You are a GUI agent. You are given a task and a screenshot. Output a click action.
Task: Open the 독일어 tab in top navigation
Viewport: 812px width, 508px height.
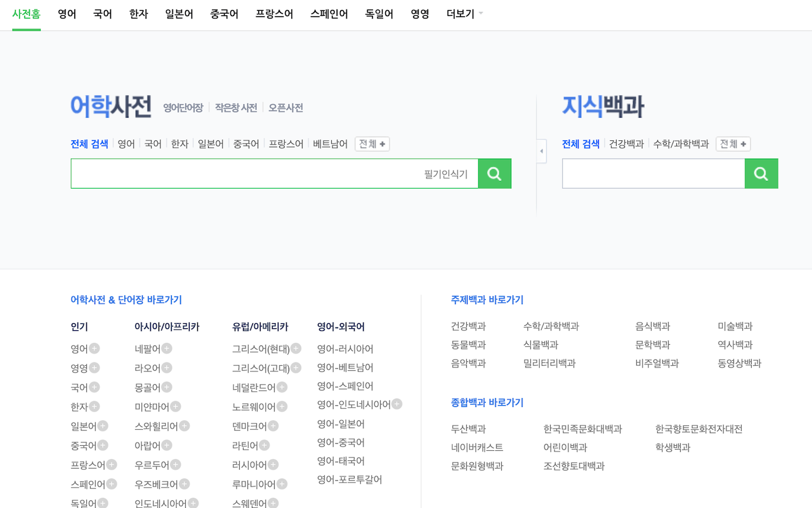pos(379,13)
